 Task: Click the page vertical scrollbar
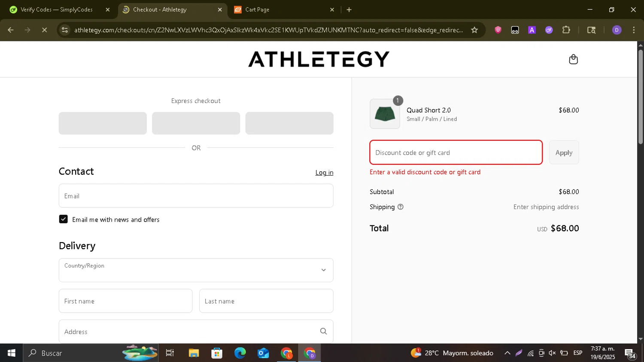[x=641, y=97]
